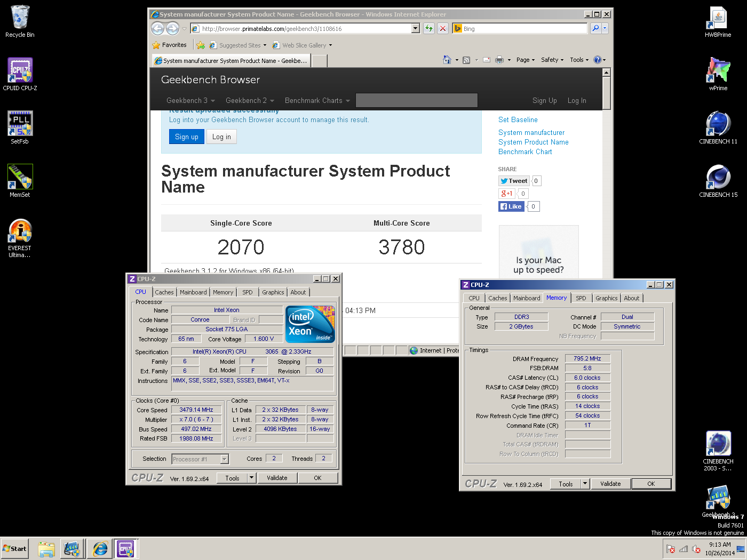The image size is (747, 560).
Task: Open the IE Tools menu dropdown
Action: 579,60
